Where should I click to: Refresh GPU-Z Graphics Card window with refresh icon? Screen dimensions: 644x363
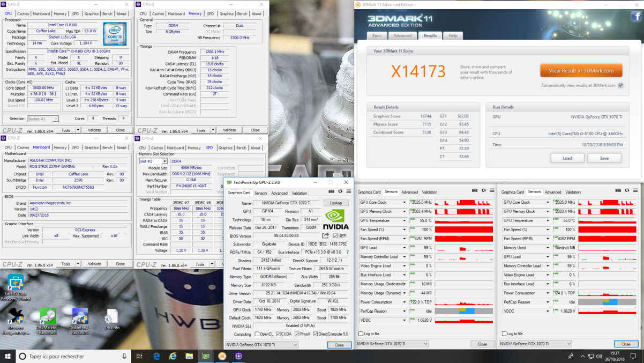(x=340, y=192)
